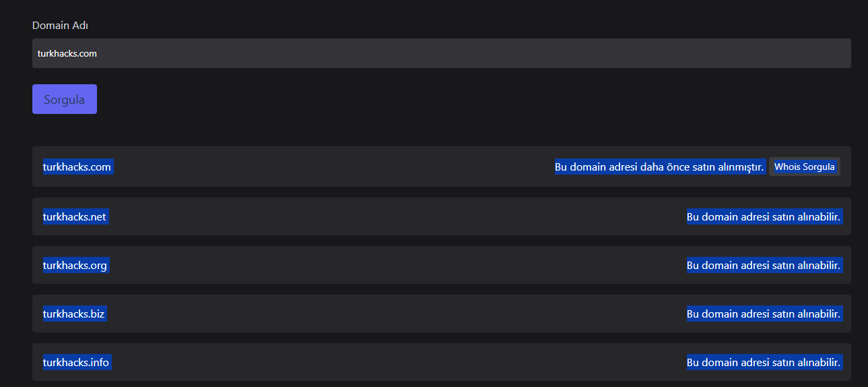Click the Sorgula button
The image size is (868, 387).
pos(65,99)
